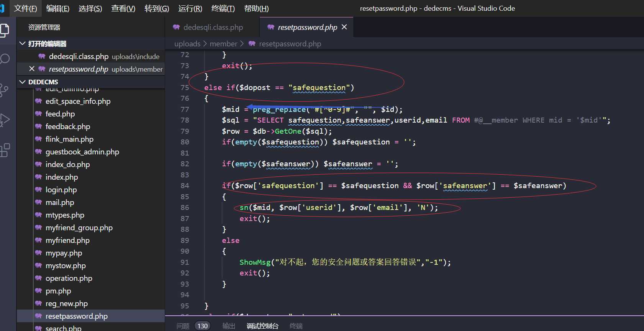Image resolution: width=644 pixels, height=331 pixels.
Task: Open dedesqli.class.php in the open editors list
Action: [91, 56]
